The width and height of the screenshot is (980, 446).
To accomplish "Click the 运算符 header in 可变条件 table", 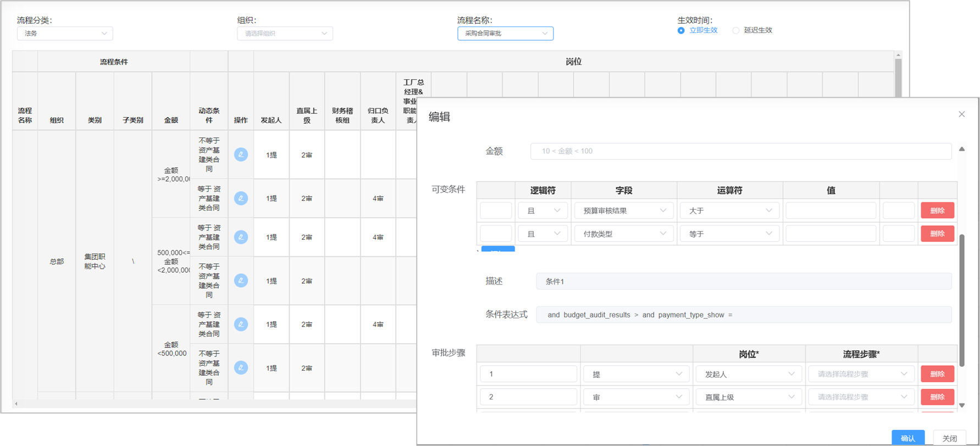I will point(729,190).
